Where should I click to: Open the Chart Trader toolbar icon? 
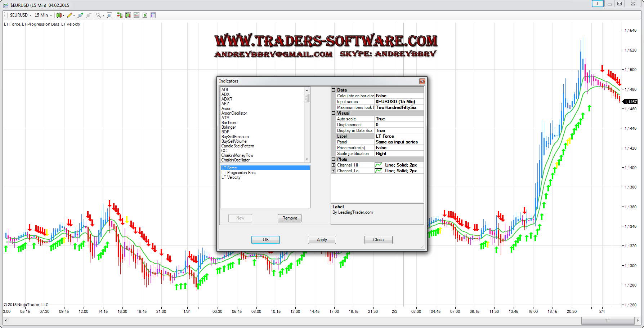pyautogui.click(x=120, y=15)
